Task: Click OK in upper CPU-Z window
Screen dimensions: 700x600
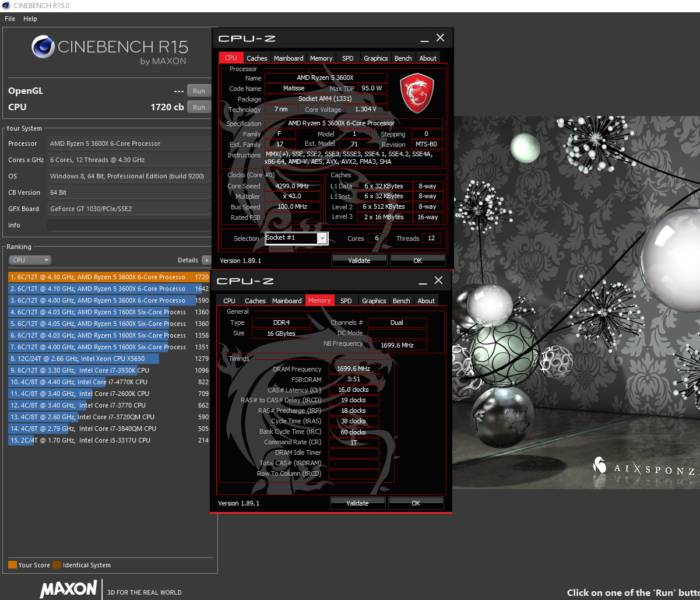Action: (417, 261)
